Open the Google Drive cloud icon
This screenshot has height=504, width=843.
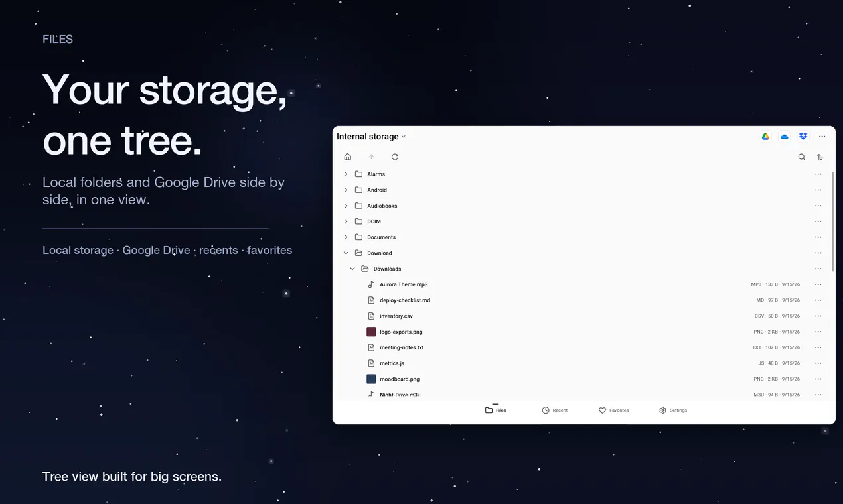pos(765,136)
